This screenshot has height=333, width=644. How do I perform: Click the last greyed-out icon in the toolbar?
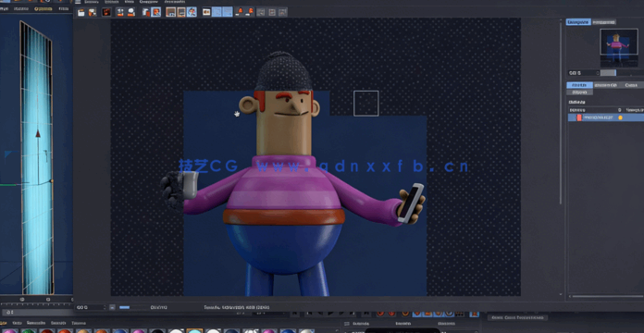pos(282,12)
